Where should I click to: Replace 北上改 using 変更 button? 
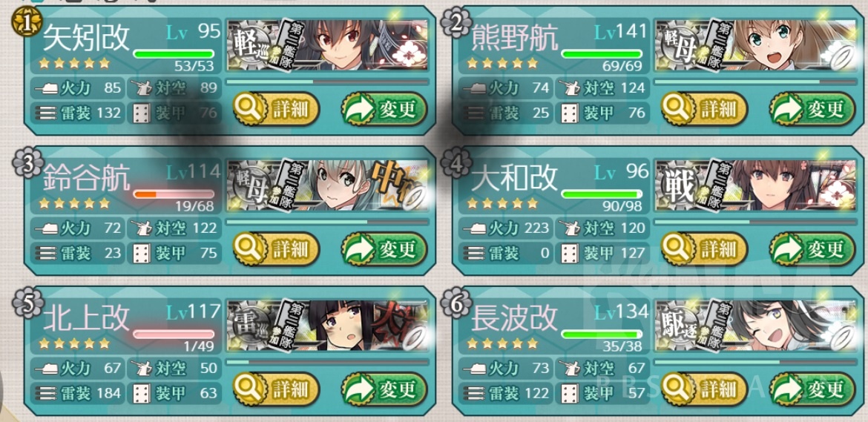384,389
